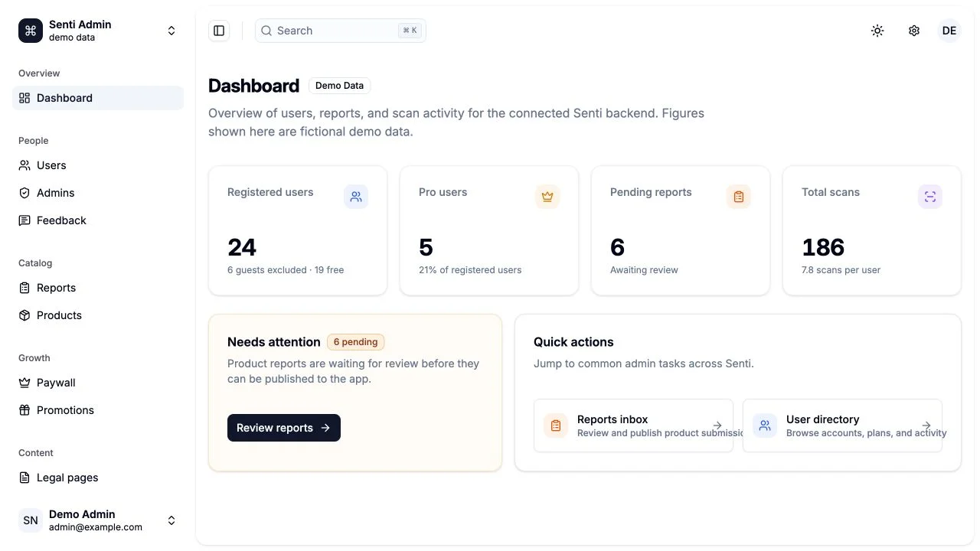The image size is (980, 551).
Task: Click the admin@example.com email text
Action: click(96, 527)
